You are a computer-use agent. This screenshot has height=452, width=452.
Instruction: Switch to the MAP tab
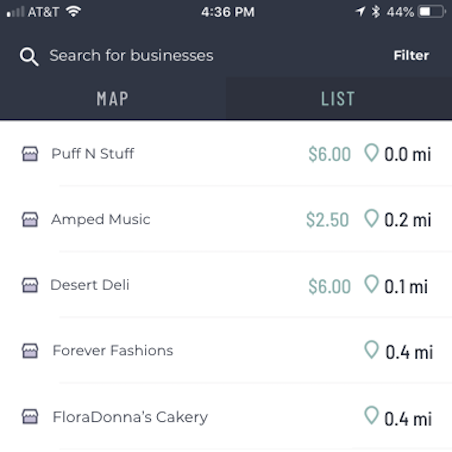(x=113, y=99)
